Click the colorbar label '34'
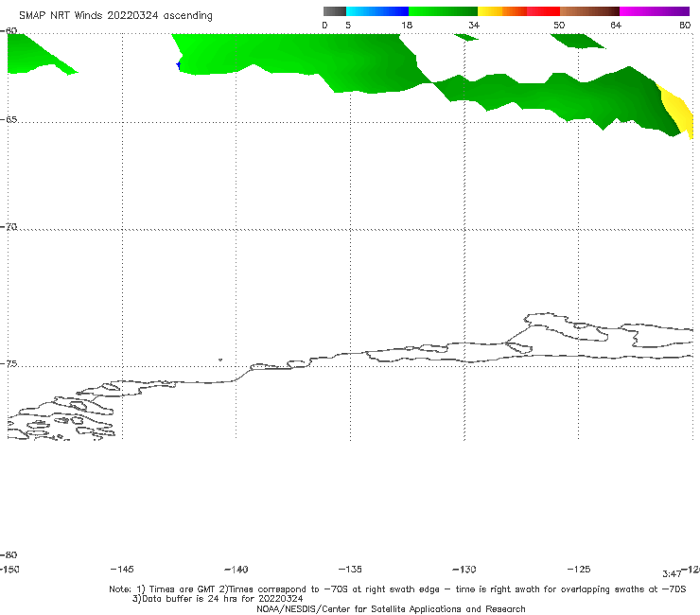This screenshot has width=700, height=615. click(474, 25)
